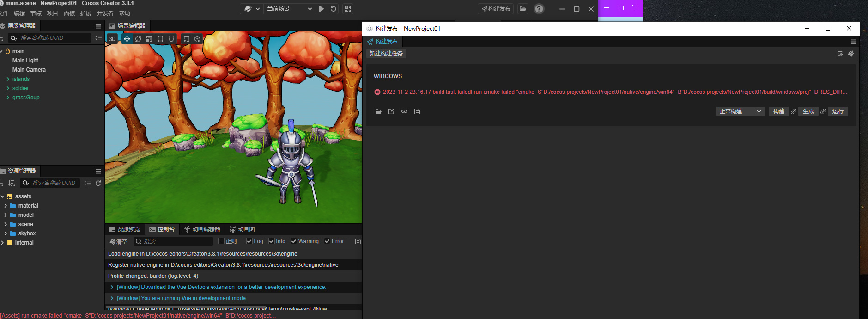Switch to the 控制台 console tab
Image resolution: width=868 pixels, height=319 pixels.
click(162, 229)
